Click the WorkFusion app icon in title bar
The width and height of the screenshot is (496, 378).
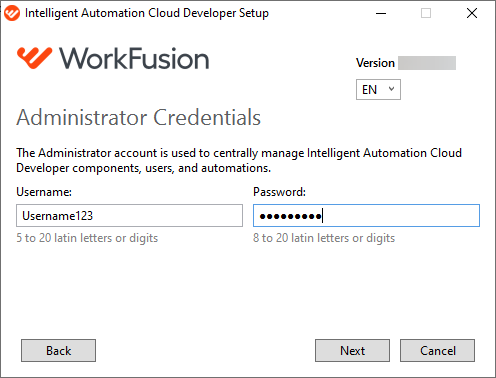click(12, 13)
